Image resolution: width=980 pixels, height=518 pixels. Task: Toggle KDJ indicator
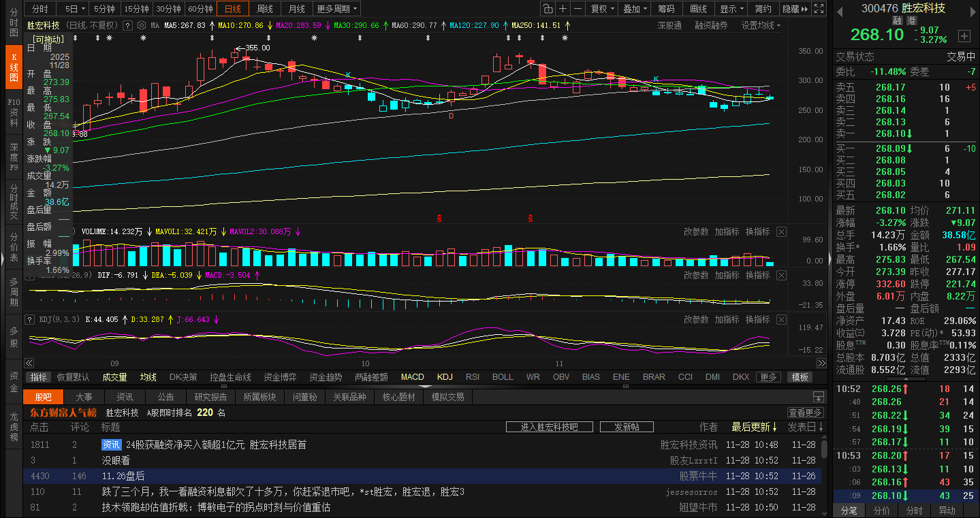click(445, 377)
